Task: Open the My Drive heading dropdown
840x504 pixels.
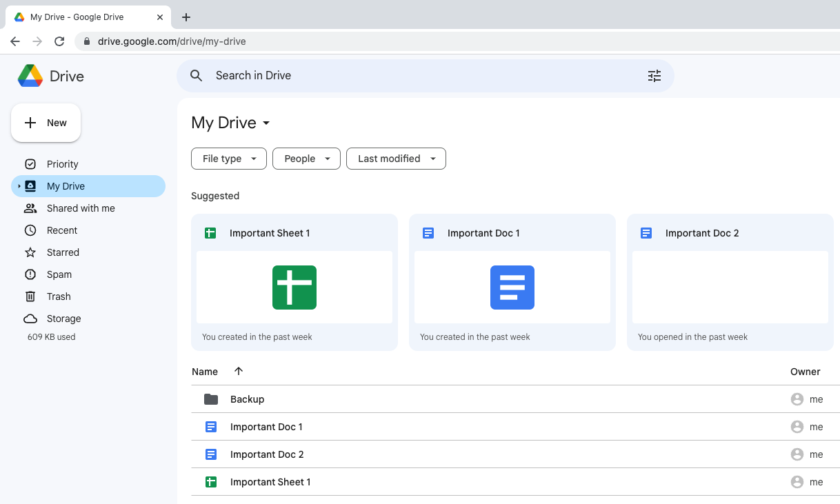Action: 266,123
